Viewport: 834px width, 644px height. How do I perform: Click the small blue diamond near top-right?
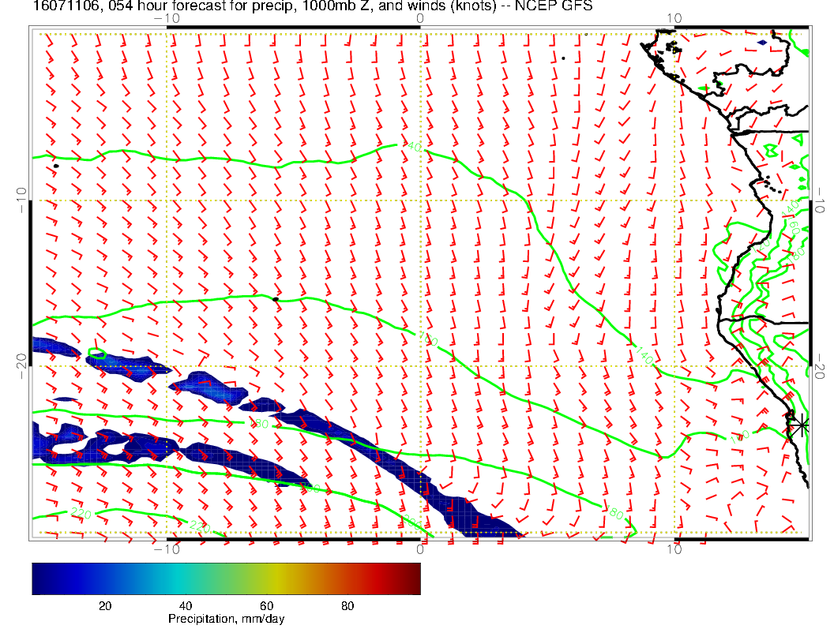pyautogui.click(x=762, y=43)
